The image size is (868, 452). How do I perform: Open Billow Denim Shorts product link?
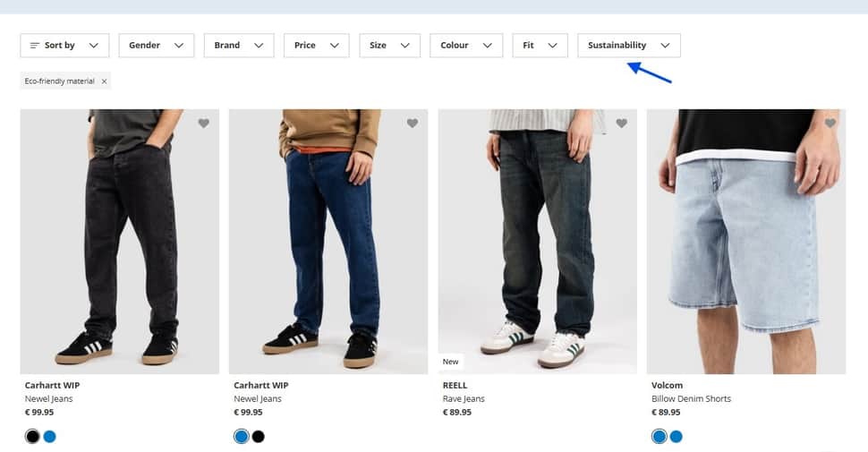pos(691,399)
